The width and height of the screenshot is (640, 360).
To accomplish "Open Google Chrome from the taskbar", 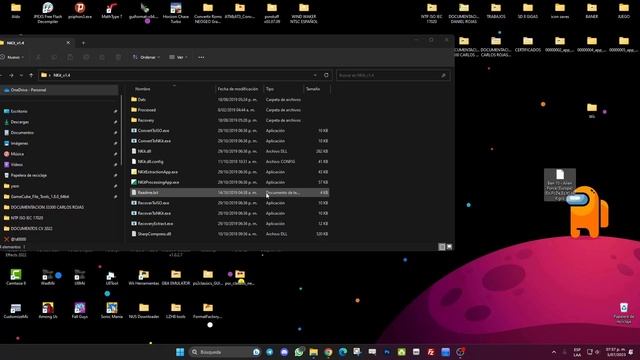I will (x=329, y=352).
